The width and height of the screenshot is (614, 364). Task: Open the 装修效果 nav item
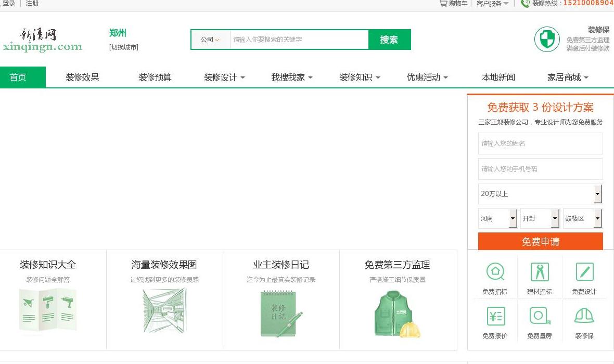[x=82, y=77]
